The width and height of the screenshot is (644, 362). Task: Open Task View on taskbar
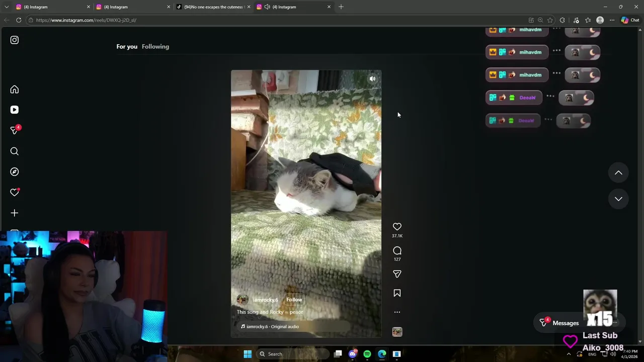coord(338,354)
